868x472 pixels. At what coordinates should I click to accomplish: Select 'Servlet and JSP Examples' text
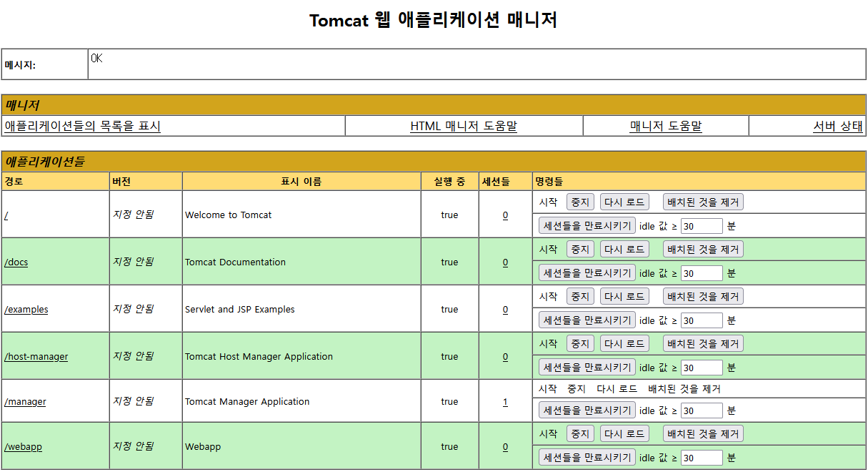[240, 310]
